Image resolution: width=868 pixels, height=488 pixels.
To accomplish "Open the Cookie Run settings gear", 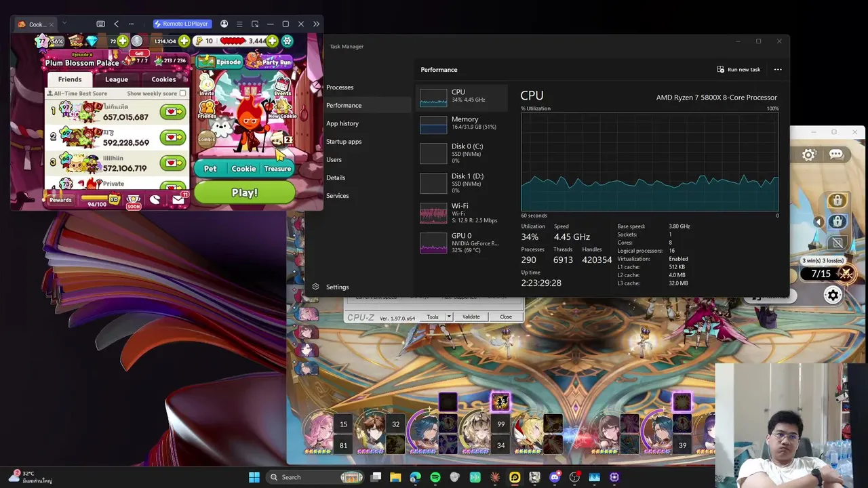I will click(288, 41).
